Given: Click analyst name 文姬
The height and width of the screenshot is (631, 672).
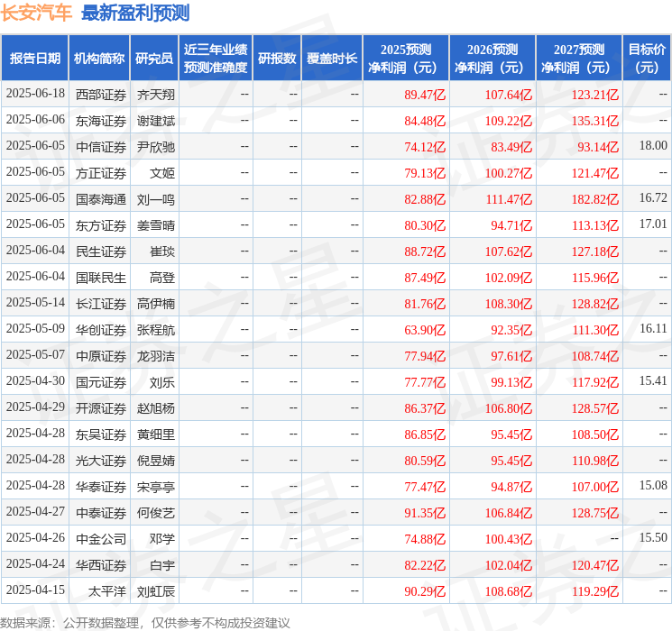Looking at the screenshot, I should click(x=162, y=173).
